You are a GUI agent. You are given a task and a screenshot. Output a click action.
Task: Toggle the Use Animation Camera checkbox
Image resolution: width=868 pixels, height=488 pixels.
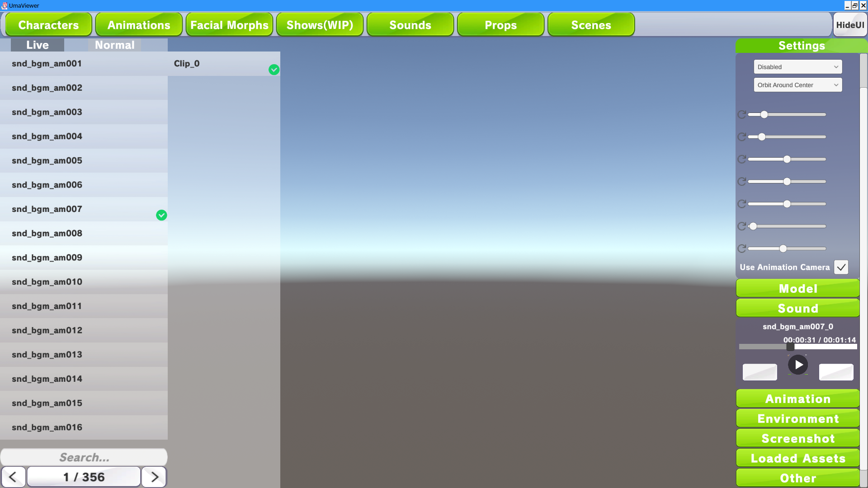[x=841, y=267]
